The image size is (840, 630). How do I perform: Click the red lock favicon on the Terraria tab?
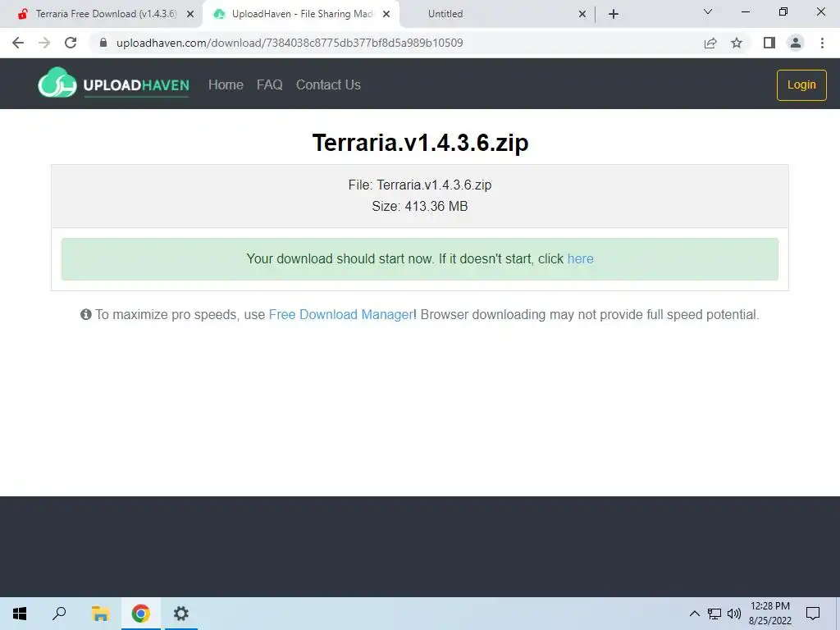coord(22,14)
